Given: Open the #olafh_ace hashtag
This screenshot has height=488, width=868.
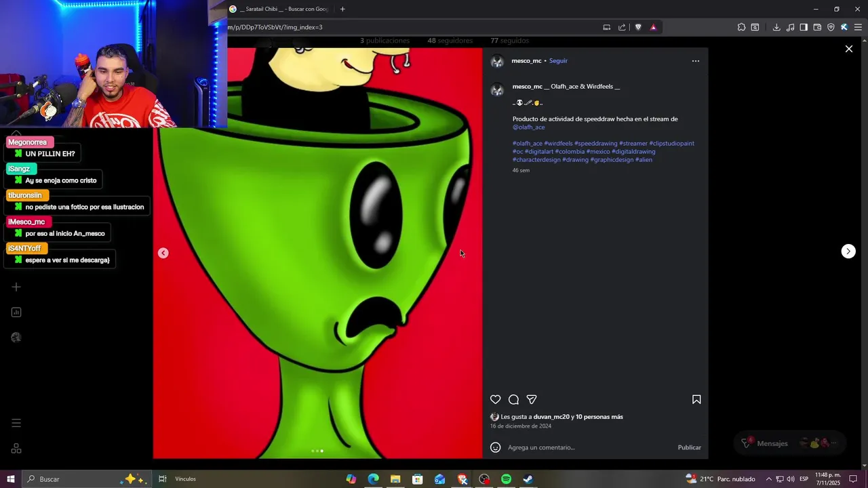Looking at the screenshot, I should point(528,144).
